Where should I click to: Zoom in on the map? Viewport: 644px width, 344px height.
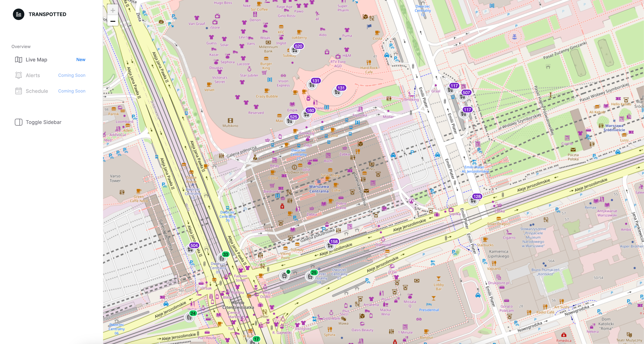point(113,11)
